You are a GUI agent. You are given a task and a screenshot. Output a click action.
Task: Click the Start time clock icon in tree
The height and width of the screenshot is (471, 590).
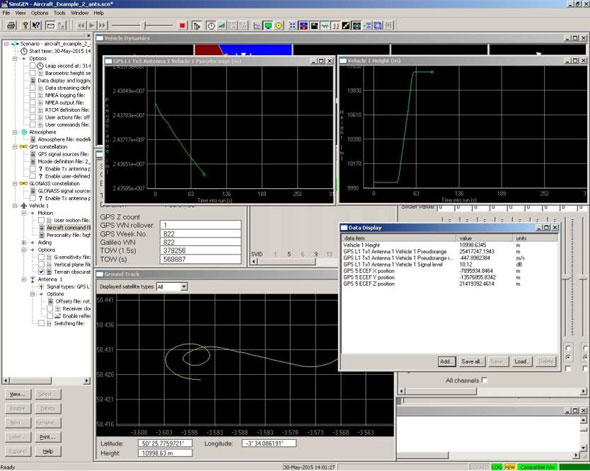tap(24, 51)
